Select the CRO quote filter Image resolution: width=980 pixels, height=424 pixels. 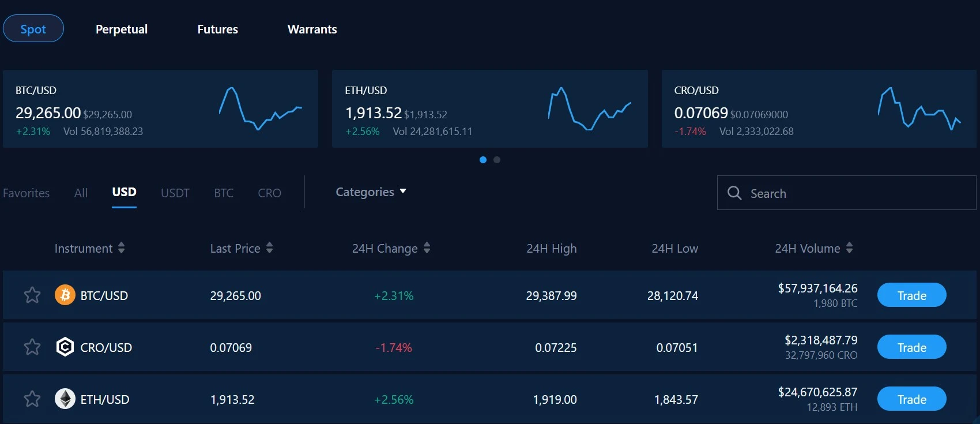click(x=269, y=193)
